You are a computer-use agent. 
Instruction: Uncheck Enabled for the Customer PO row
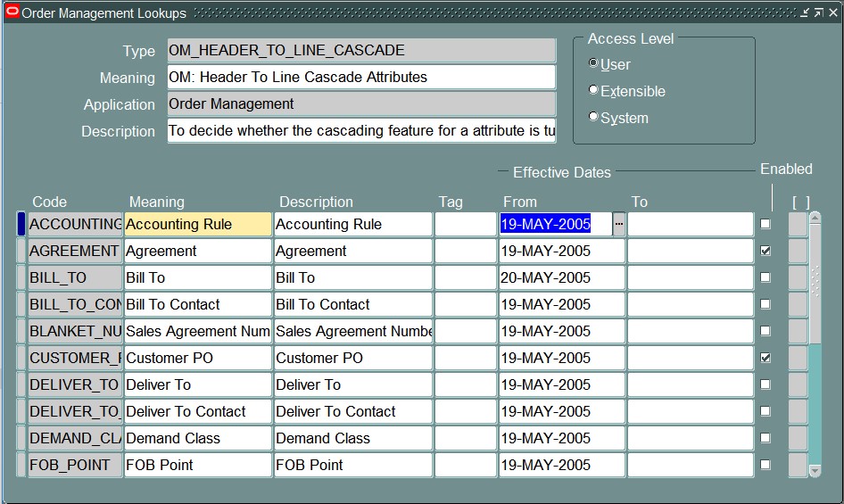coord(765,358)
